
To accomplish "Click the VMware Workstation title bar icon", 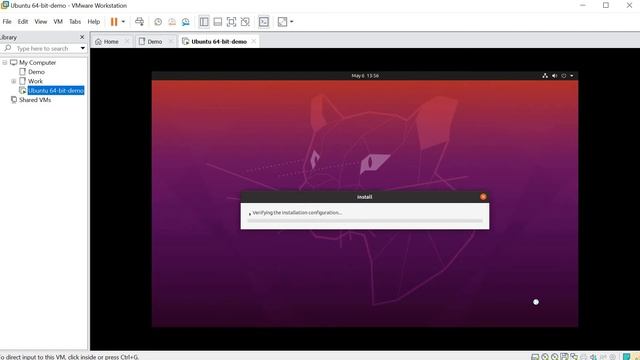I will coord(5,5).
